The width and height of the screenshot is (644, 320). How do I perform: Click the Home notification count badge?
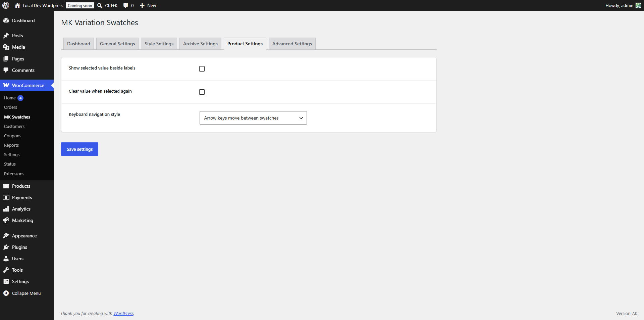coord(20,98)
